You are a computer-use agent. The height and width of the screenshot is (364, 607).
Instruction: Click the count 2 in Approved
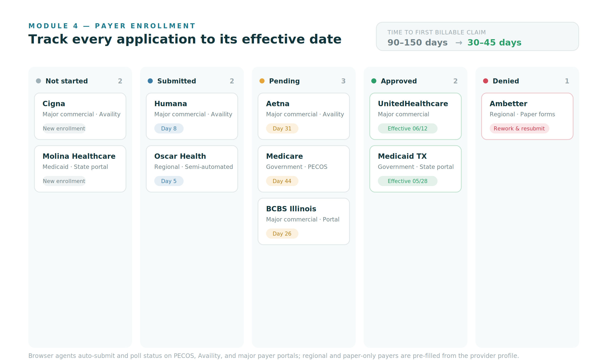point(456,81)
